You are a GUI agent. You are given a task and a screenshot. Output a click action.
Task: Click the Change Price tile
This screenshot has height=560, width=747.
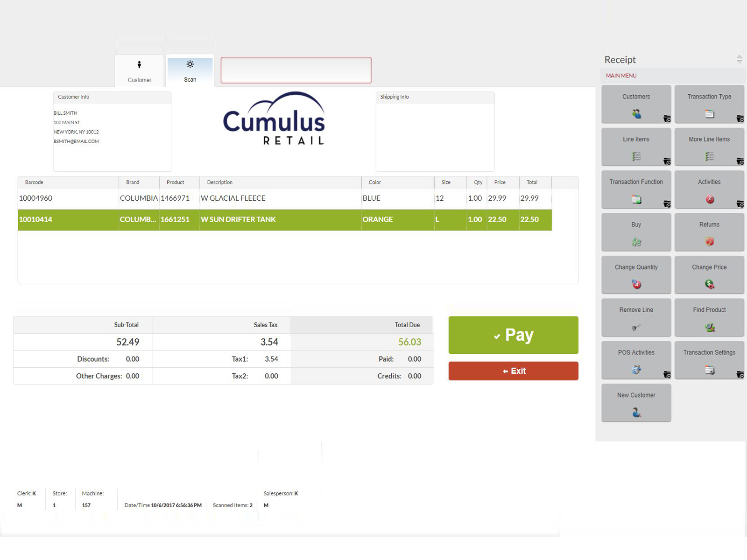coord(709,275)
